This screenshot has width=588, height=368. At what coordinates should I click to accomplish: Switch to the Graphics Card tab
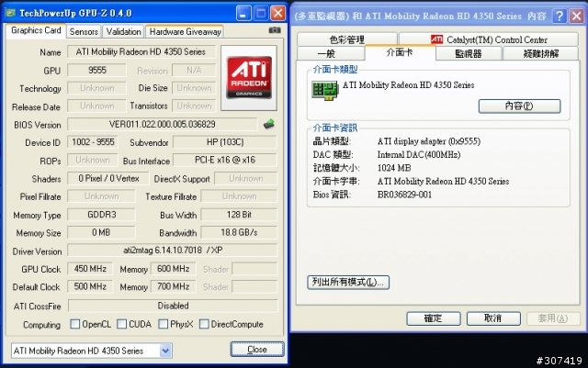(36, 30)
